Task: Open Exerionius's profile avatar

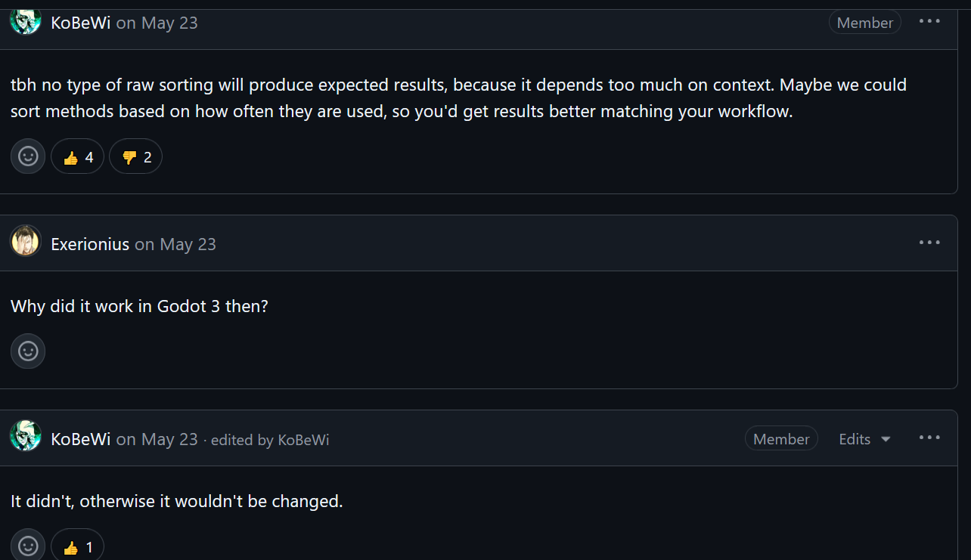Action: (25, 241)
